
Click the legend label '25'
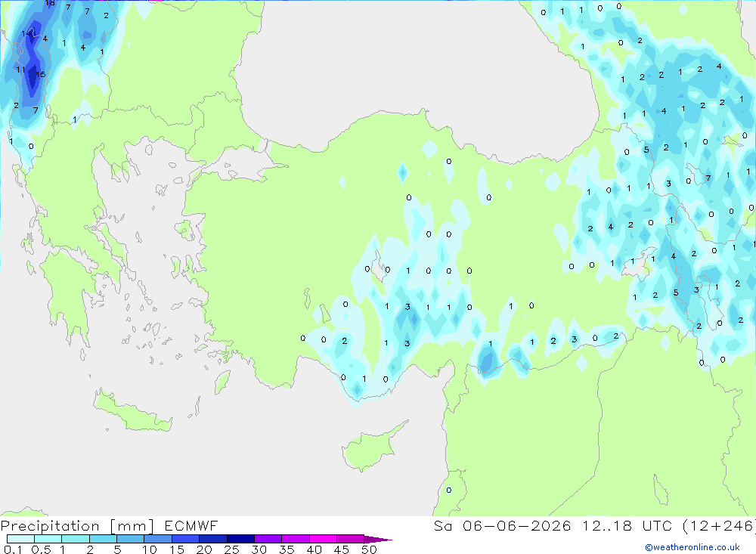pyautogui.click(x=231, y=549)
